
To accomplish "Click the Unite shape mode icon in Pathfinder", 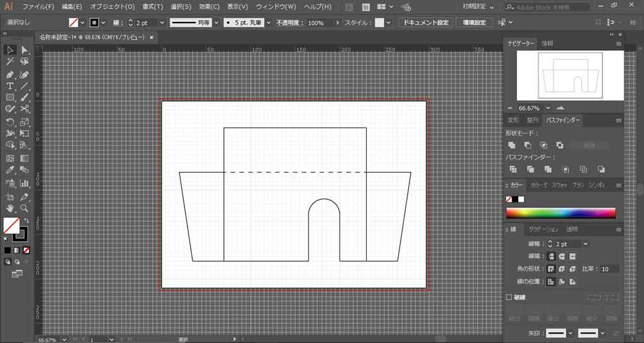I will coord(512,145).
